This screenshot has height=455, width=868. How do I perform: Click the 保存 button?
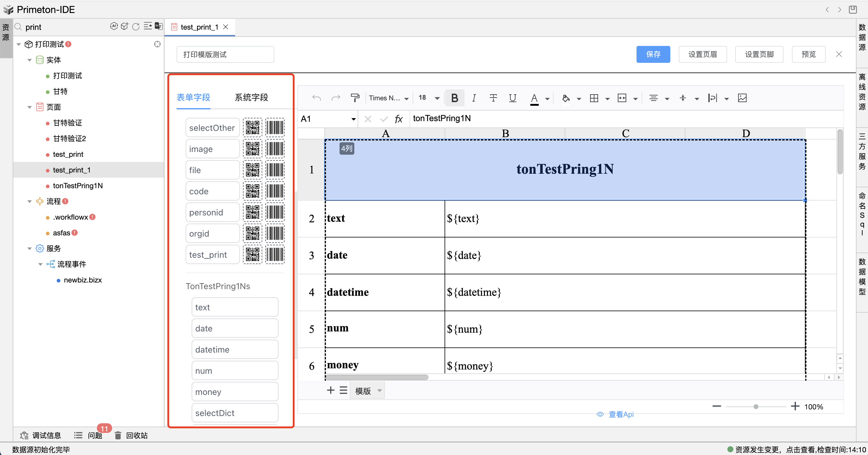click(653, 54)
